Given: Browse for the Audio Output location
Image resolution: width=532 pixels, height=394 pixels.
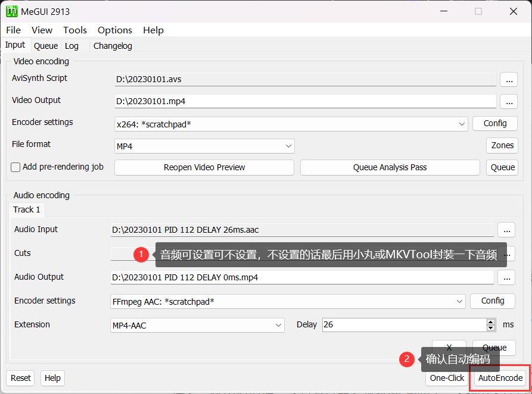Looking at the screenshot, I should 506,277.
